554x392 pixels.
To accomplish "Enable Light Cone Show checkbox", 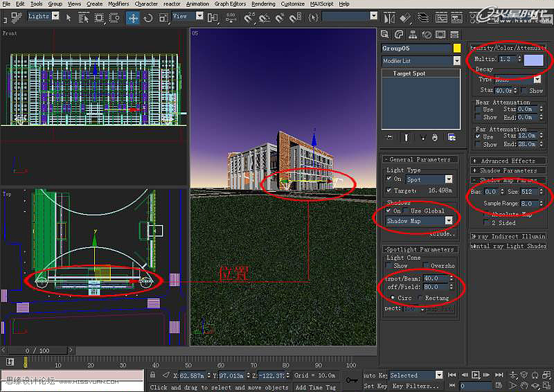I will tap(390, 266).
